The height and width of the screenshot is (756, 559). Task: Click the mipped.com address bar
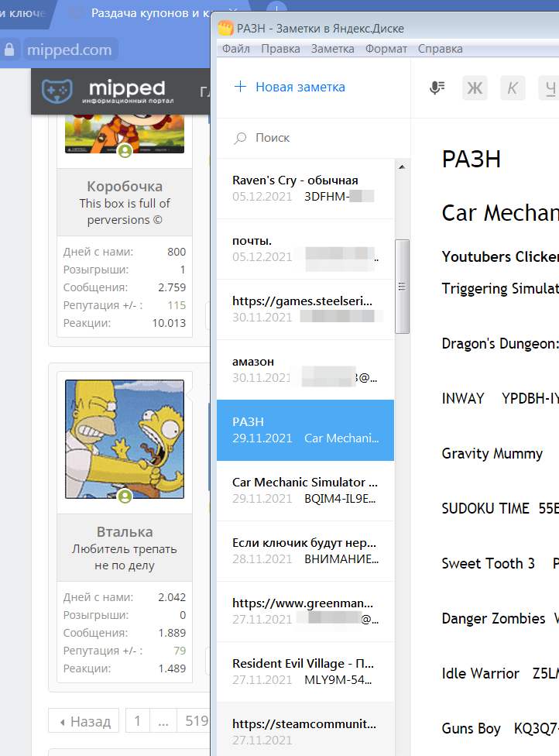[x=70, y=50]
